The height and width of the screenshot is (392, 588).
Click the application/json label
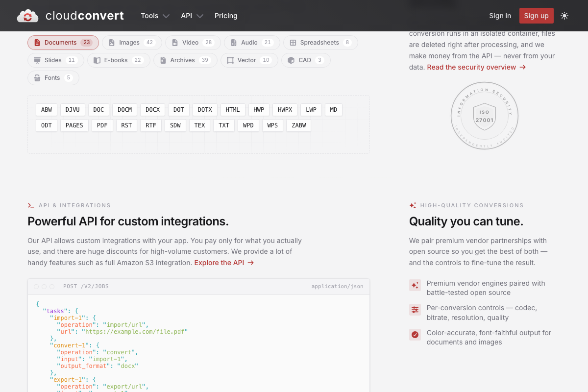338,286
